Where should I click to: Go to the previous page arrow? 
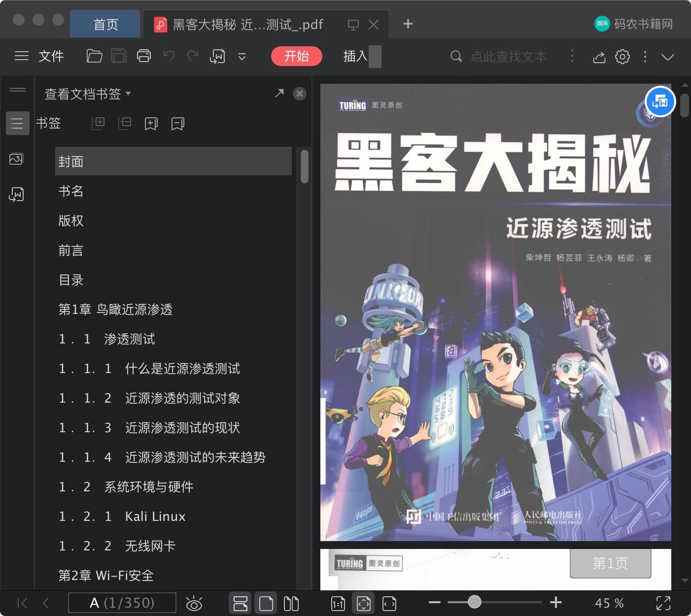click(46, 603)
